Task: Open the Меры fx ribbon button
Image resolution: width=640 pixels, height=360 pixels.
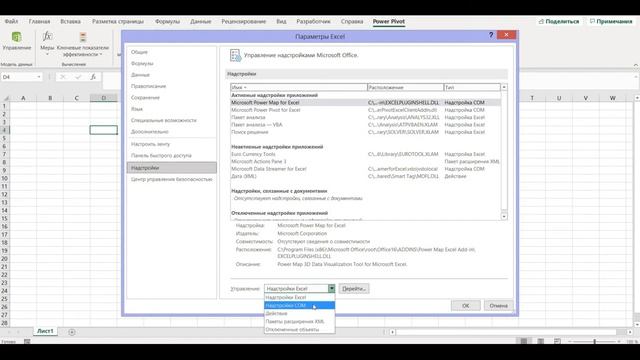Action: pos(47,41)
